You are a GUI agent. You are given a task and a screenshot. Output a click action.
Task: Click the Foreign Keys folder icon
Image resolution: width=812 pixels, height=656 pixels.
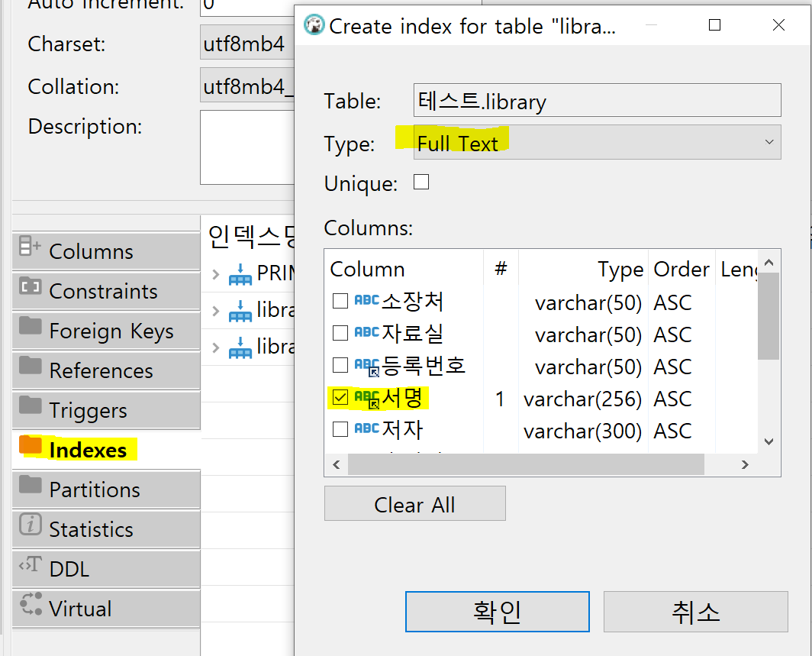click(31, 326)
